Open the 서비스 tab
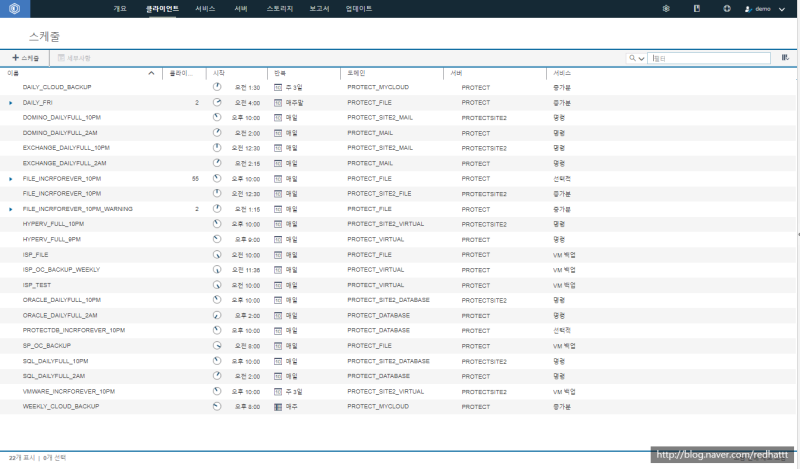The image size is (800, 469). point(205,9)
